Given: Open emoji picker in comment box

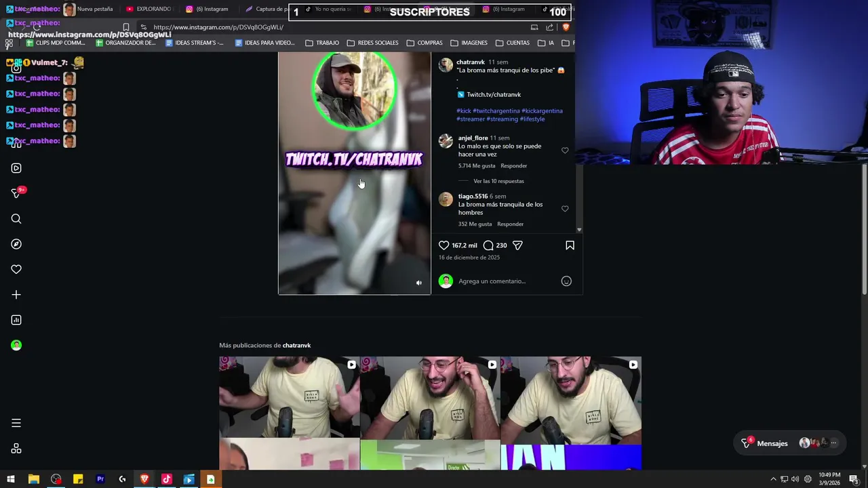Looking at the screenshot, I should point(566,281).
